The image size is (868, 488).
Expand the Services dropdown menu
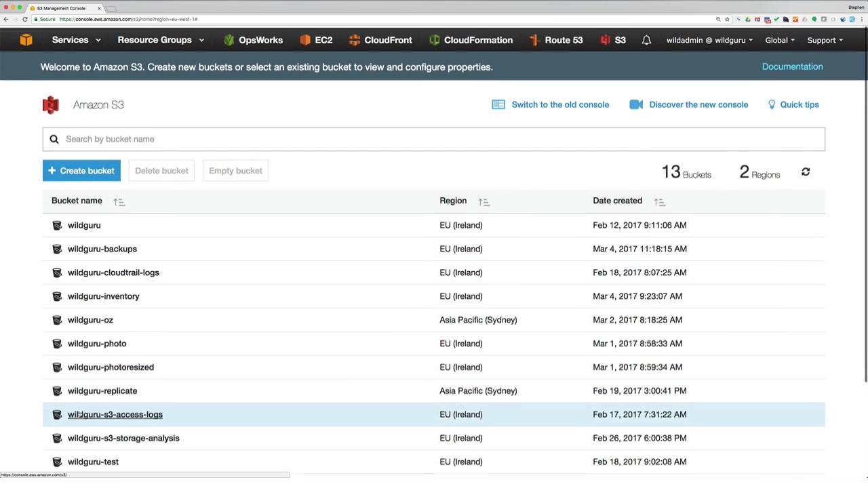(76, 40)
